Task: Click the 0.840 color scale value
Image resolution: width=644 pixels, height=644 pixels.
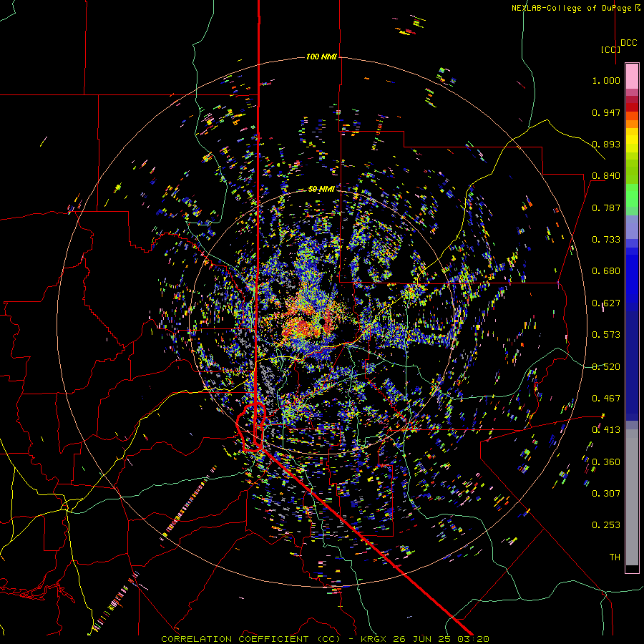Action: click(606, 176)
